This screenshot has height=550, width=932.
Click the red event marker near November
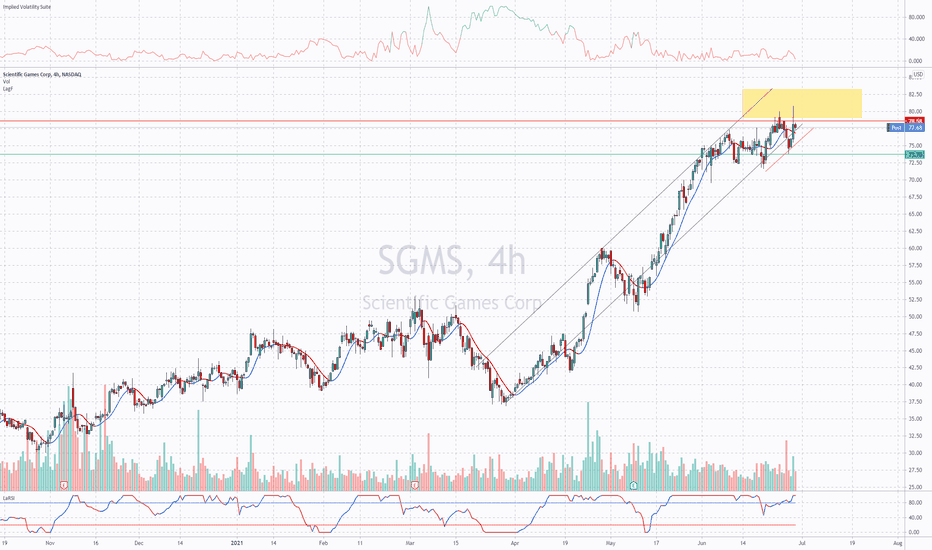tap(65, 485)
